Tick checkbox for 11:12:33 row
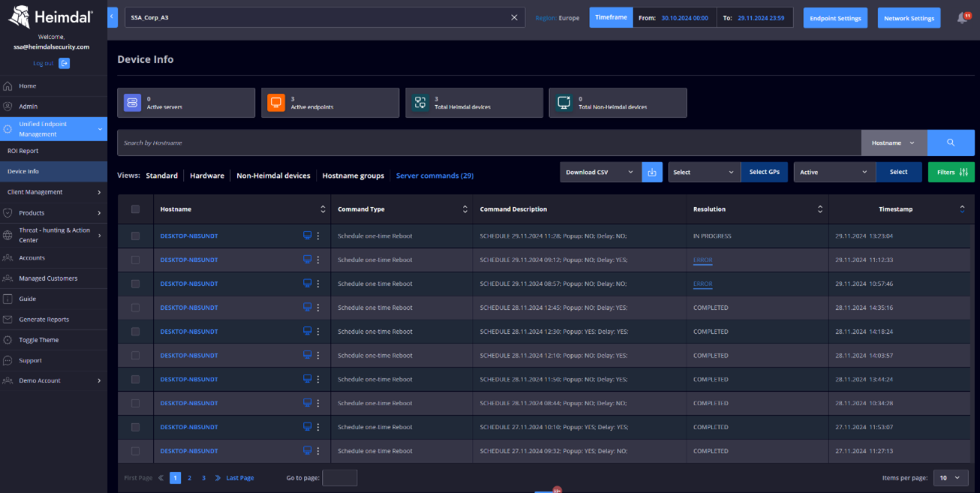The height and width of the screenshot is (493, 980). click(135, 260)
